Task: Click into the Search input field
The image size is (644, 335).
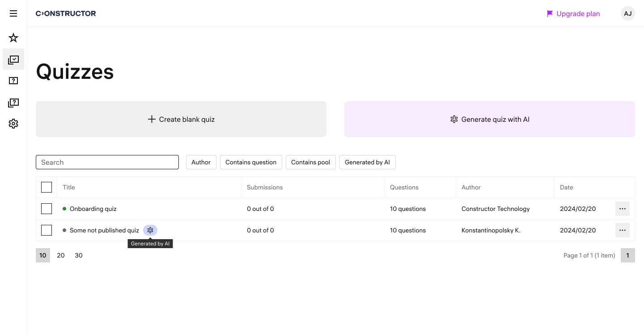Action: pyautogui.click(x=107, y=162)
